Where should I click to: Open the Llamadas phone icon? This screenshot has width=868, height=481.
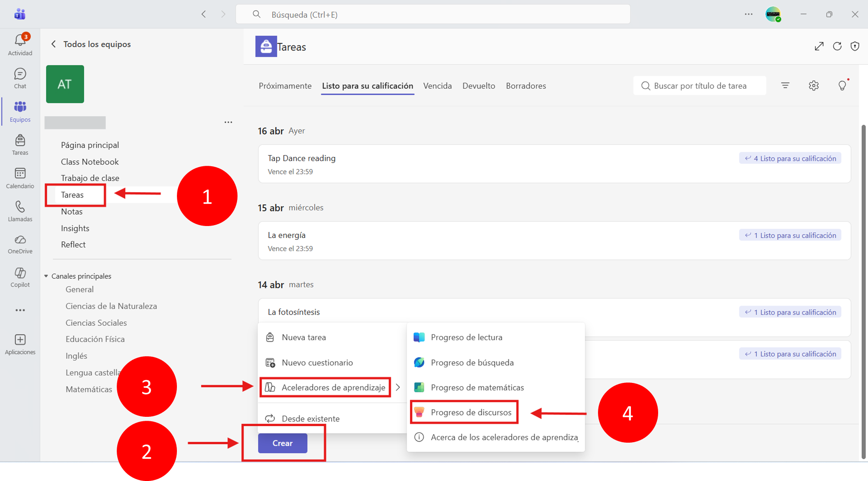coord(20,211)
